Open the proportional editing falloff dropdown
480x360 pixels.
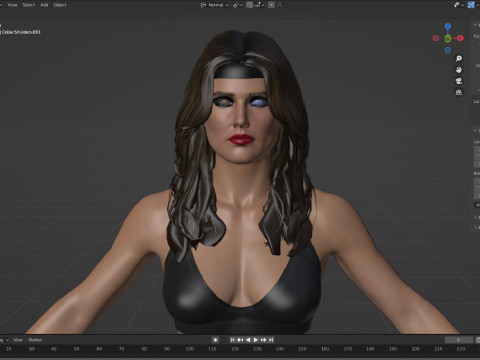[281, 5]
